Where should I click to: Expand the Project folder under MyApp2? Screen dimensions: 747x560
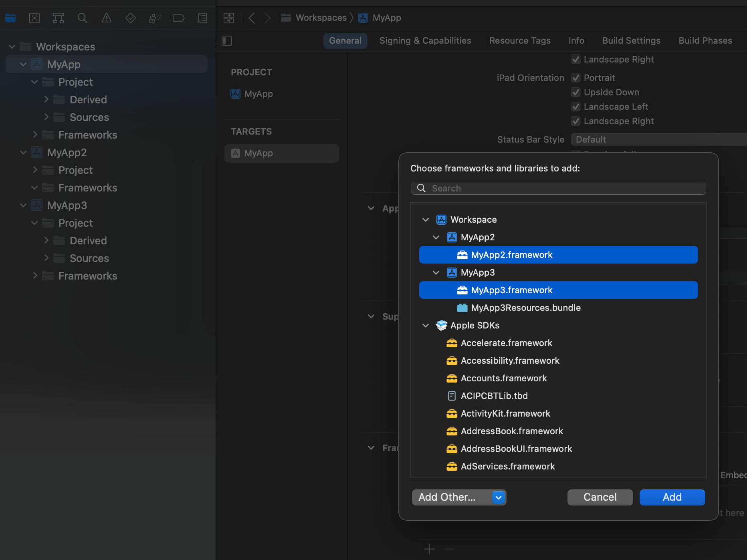click(35, 170)
